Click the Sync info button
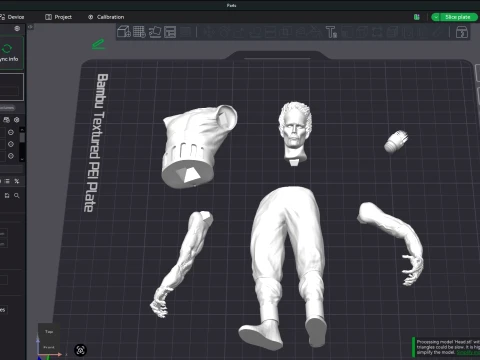Image resolution: width=480 pixels, height=360 pixels. tap(11, 53)
